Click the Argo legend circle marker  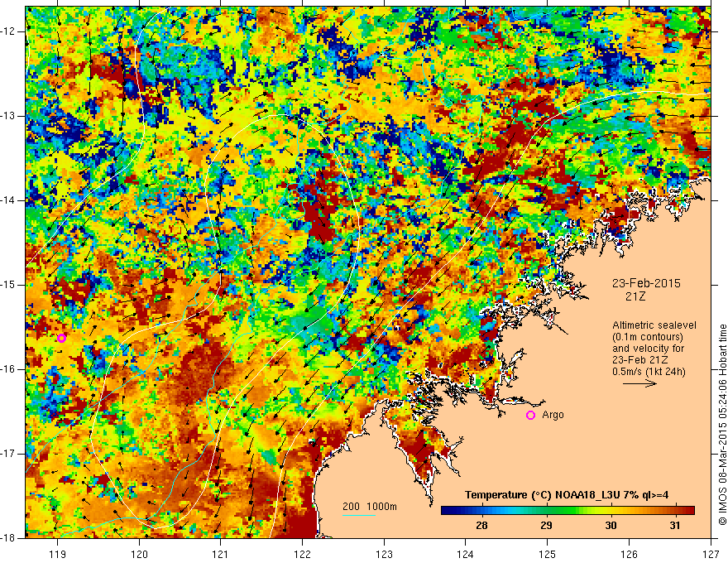[x=530, y=416]
